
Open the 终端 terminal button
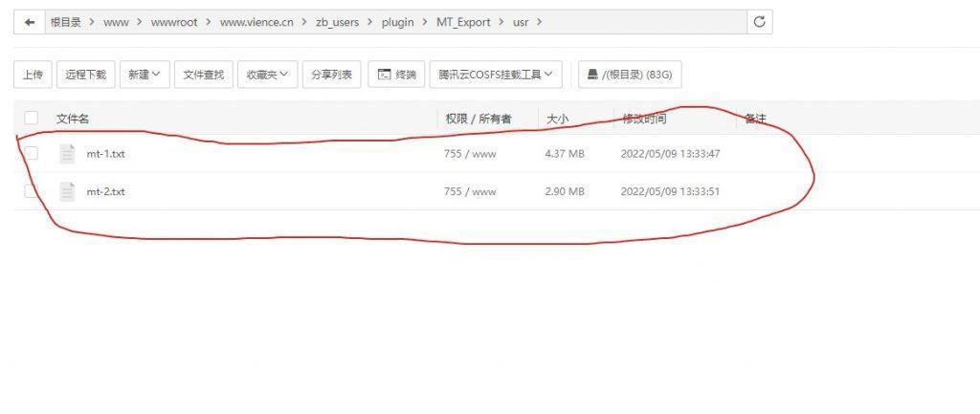click(397, 75)
